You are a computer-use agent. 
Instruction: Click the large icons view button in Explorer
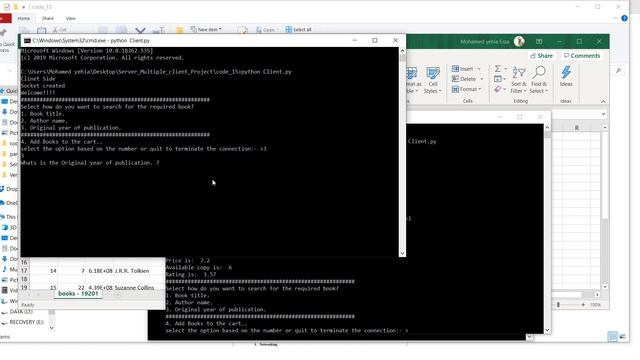(x=622, y=337)
